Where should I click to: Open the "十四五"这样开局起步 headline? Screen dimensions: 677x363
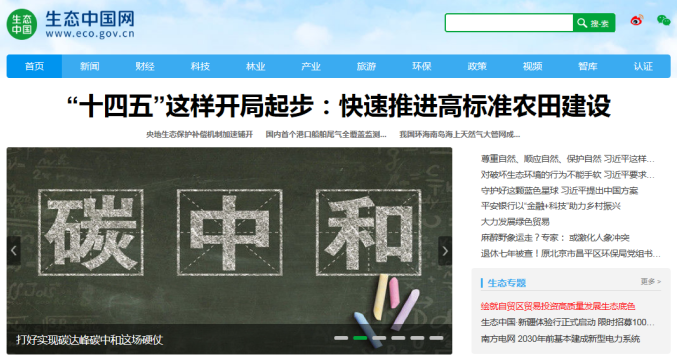339,106
